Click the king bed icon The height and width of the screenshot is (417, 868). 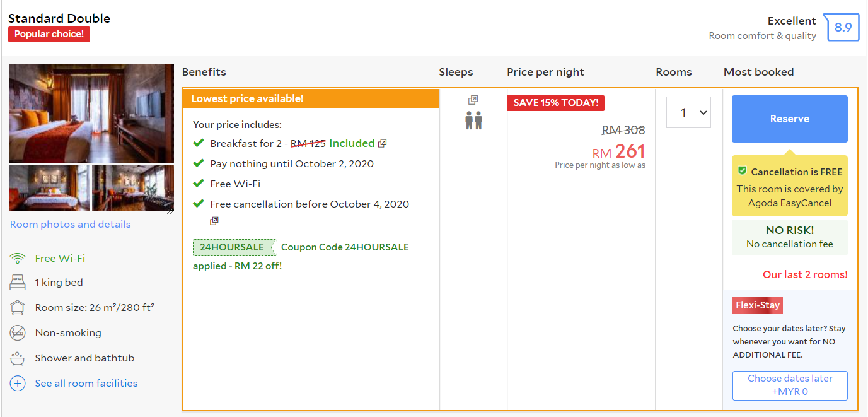click(x=18, y=282)
